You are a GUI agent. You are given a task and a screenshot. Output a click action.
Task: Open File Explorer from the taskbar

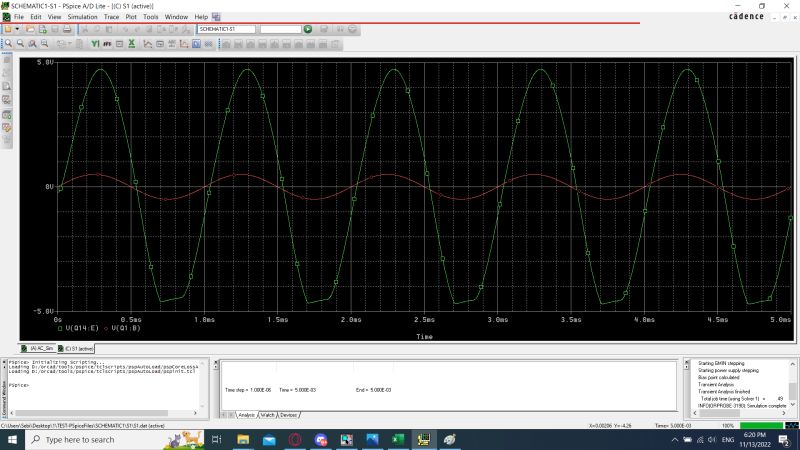(243, 439)
